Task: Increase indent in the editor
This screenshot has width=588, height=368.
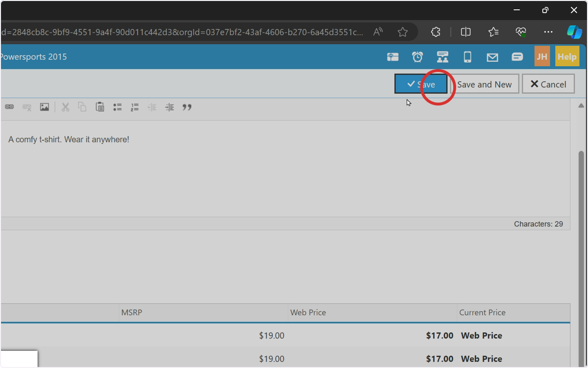Action: tap(170, 107)
